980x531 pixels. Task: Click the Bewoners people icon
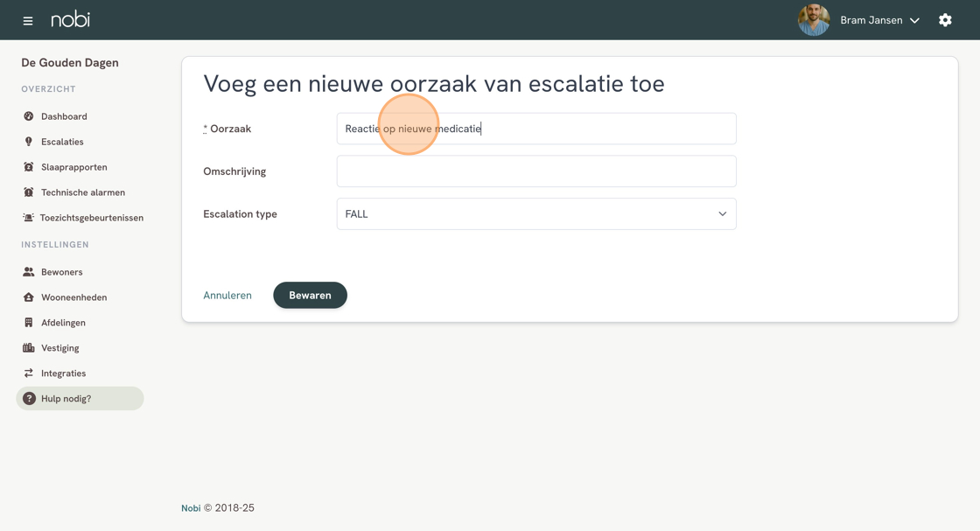(29, 272)
